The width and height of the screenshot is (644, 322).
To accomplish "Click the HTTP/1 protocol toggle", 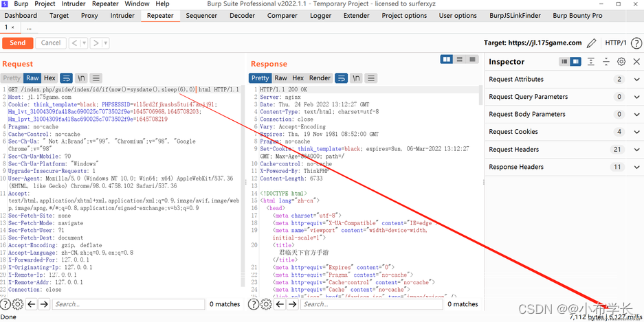I will coord(616,43).
